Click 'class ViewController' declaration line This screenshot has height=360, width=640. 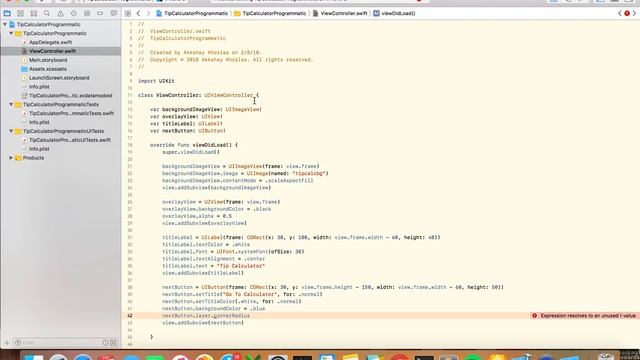pos(198,95)
